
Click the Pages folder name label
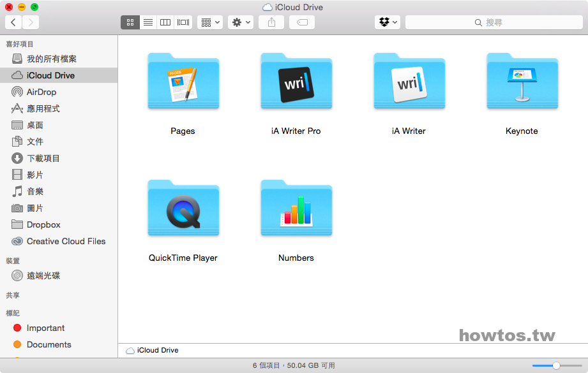(x=183, y=131)
